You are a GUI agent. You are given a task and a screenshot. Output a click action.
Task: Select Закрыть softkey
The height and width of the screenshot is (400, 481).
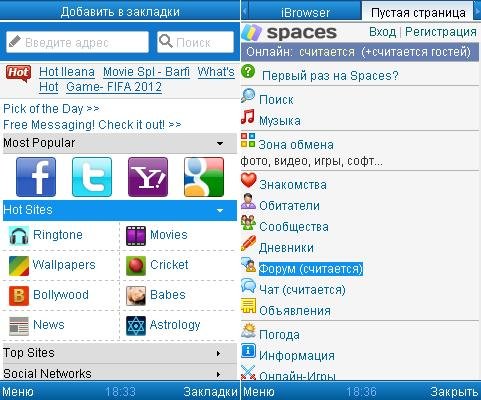pyautogui.click(x=454, y=391)
